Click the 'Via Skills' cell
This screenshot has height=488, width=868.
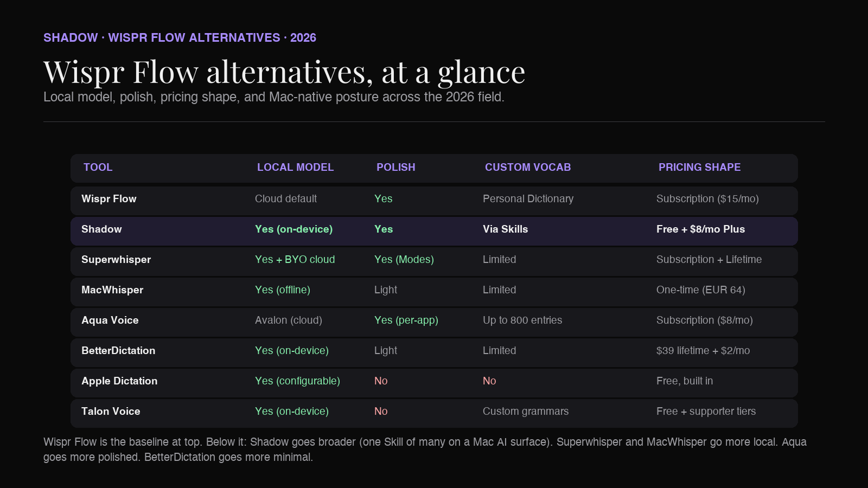505,229
